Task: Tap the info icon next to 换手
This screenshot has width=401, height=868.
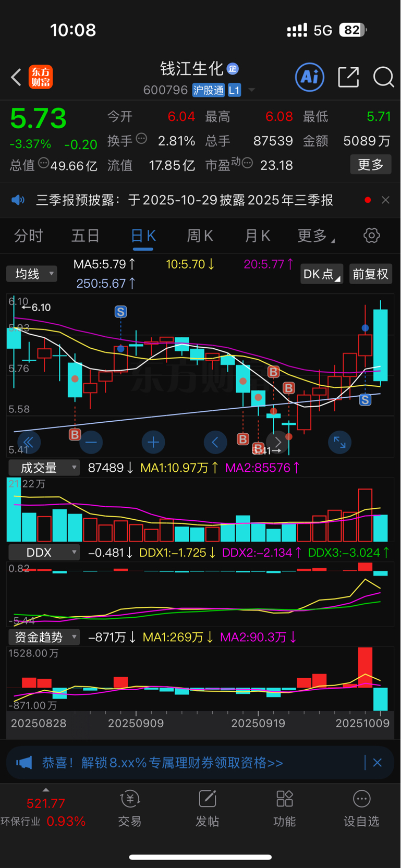Action: (141, 139)
